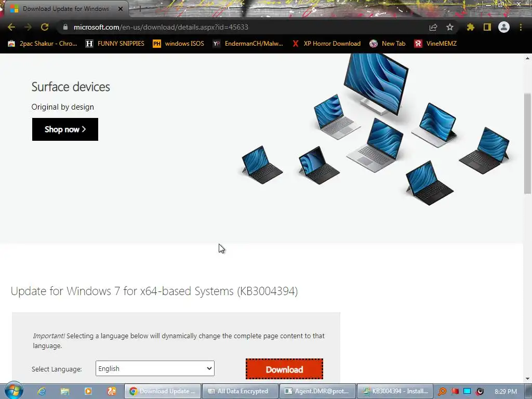This screenshot has height=399, width=532.
Task: View site info via the lock icon
Action: (x=65, y=27)
